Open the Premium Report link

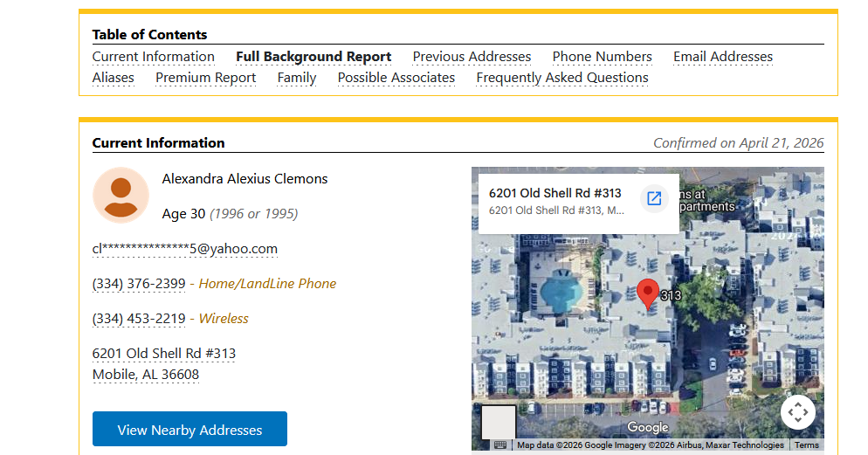point(205,78)
